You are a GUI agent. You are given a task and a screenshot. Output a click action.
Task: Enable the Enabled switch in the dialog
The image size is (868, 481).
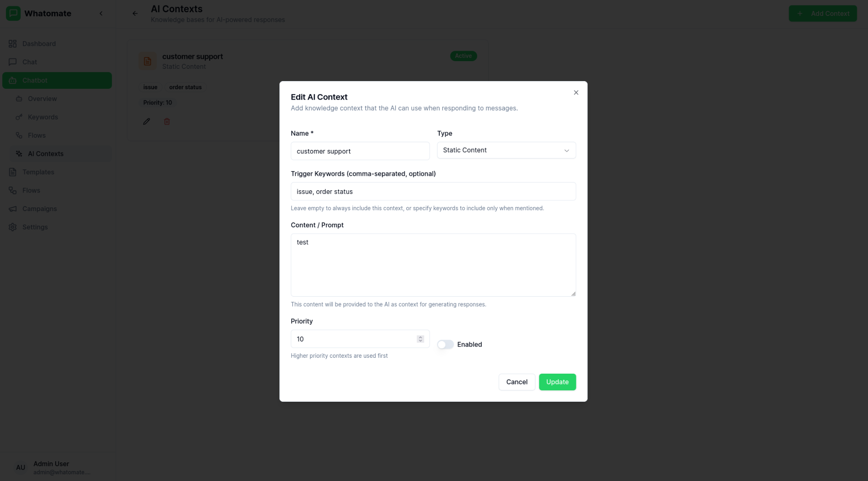[x=445, y=344]
